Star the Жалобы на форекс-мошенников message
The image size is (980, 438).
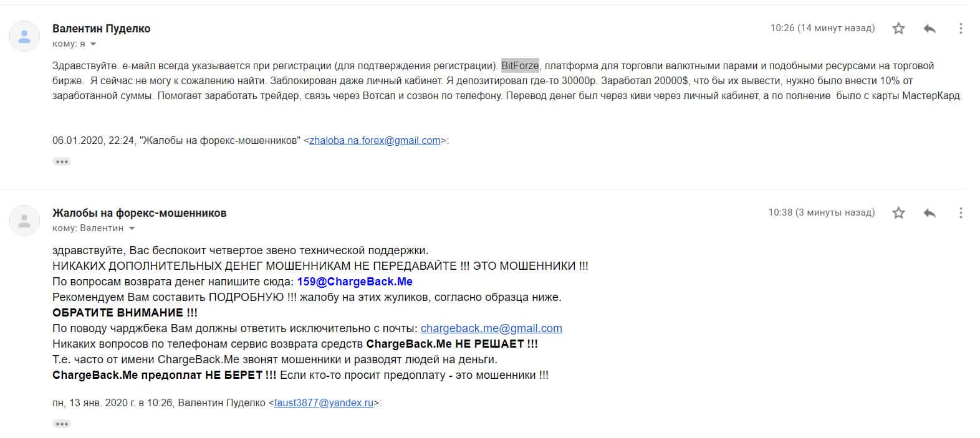tap(898, 213)
